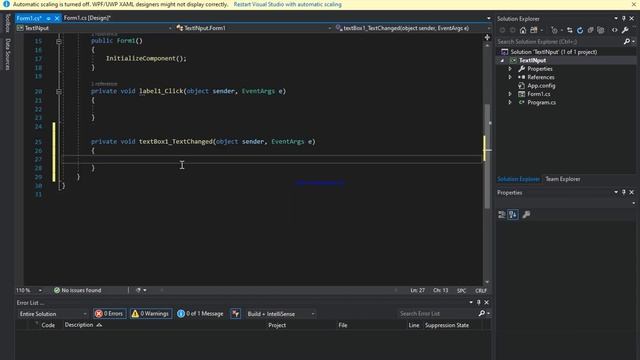Open the Entire Solution scope dropdown
The width and height of the screenshot is (640, 360).
tap(53, 314)
